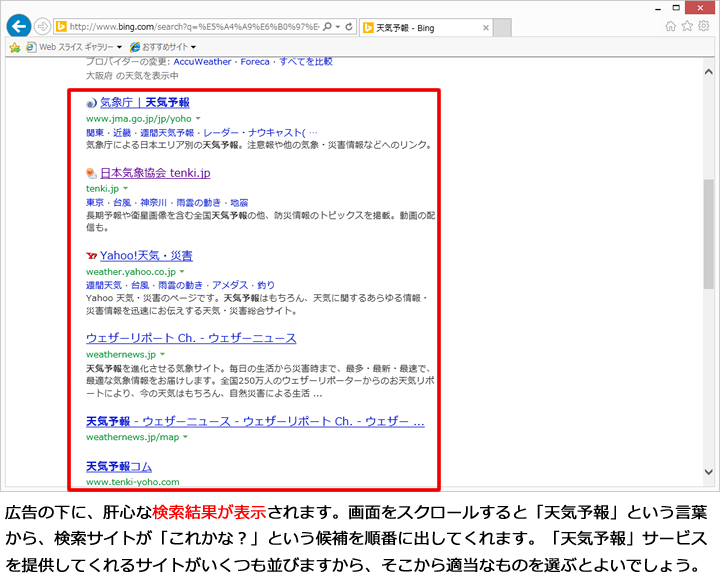Click 釣り sublink under Yahoo!天気
Image resolution: width=720 pixels, height=582 pixels.
(x=266, y=285)
